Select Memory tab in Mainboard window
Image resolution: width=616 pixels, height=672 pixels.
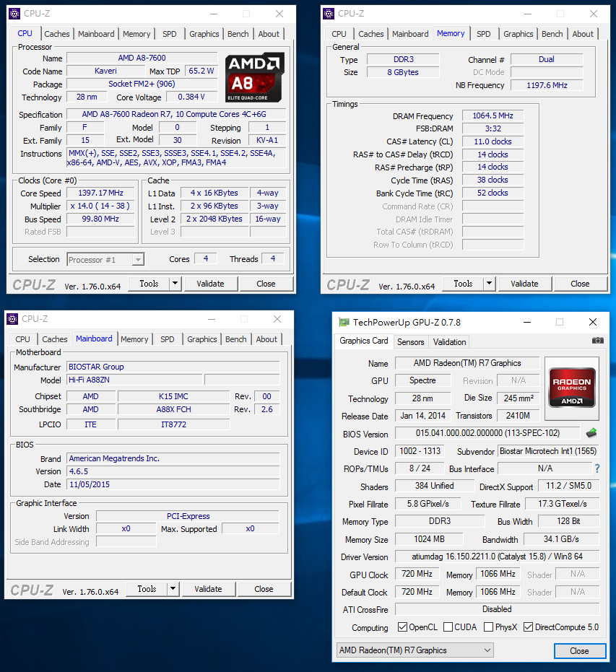coord(134,339)
